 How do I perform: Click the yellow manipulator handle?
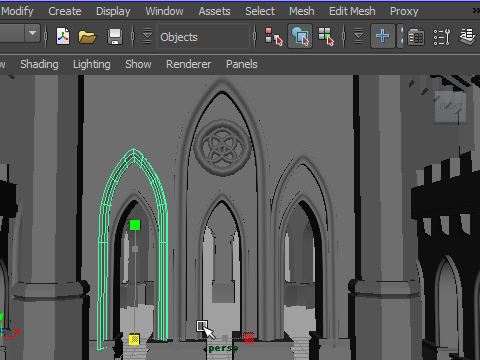134,339
